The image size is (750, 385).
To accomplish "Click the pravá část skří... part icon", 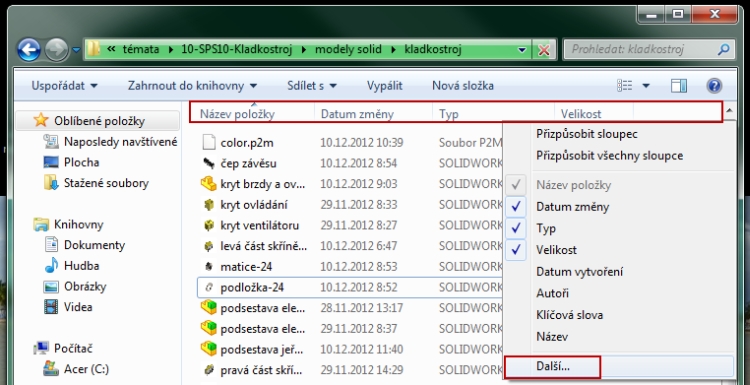I will [209, 370].
